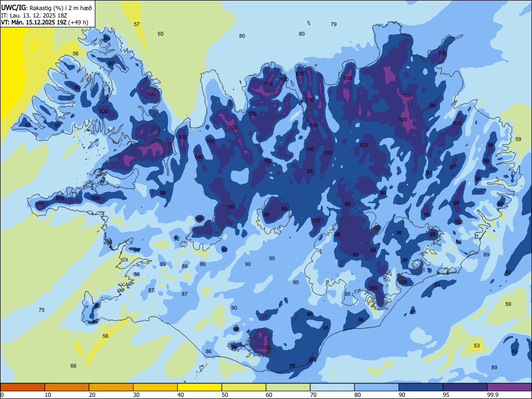Click the legend scale label "10"
The width and height of the screenshot is (532, 399).
48,395
